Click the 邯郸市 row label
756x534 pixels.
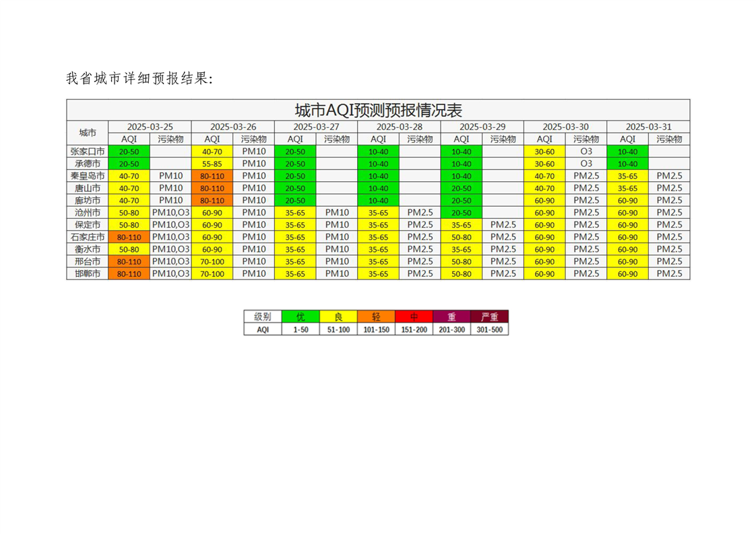pyautogui.click(x=88, y=273)
